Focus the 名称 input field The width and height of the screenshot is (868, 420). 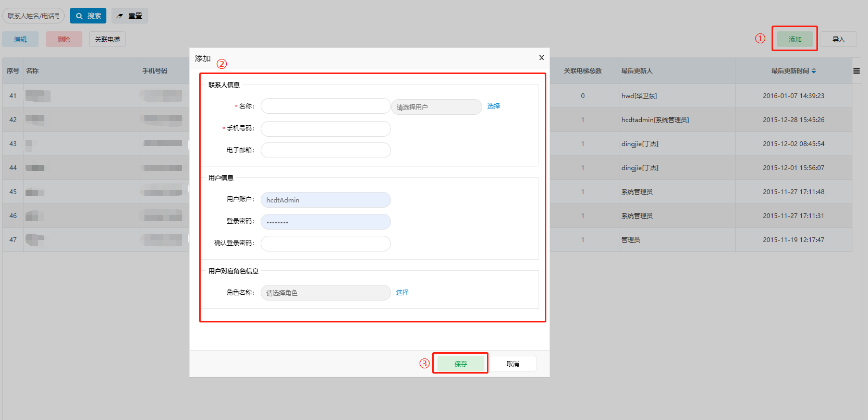tap(326, 106)
